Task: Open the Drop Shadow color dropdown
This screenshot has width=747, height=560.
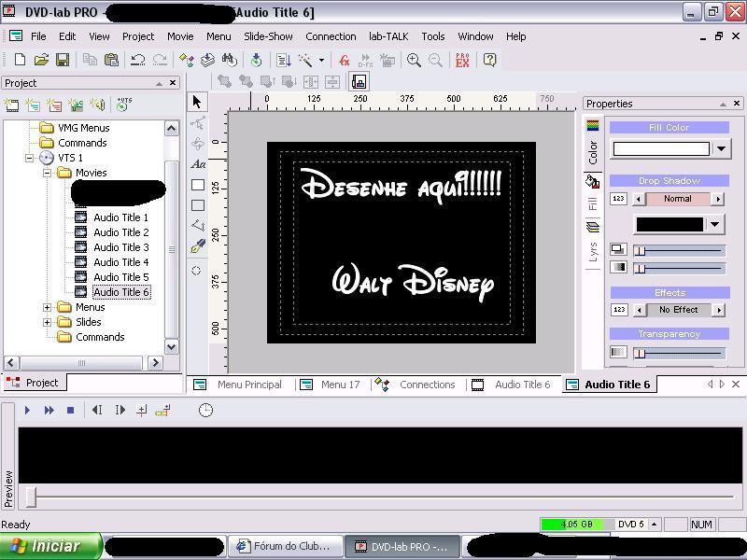Action: [715, 224]
